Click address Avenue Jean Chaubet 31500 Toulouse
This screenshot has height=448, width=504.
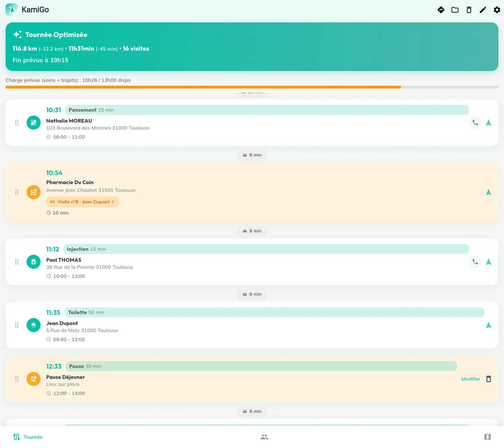coord(91,190)
